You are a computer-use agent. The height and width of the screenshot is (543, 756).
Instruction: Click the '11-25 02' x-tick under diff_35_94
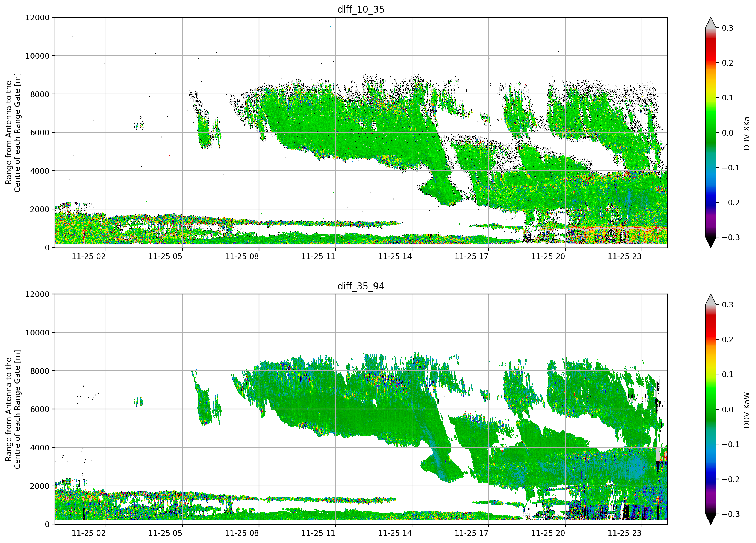89,533
